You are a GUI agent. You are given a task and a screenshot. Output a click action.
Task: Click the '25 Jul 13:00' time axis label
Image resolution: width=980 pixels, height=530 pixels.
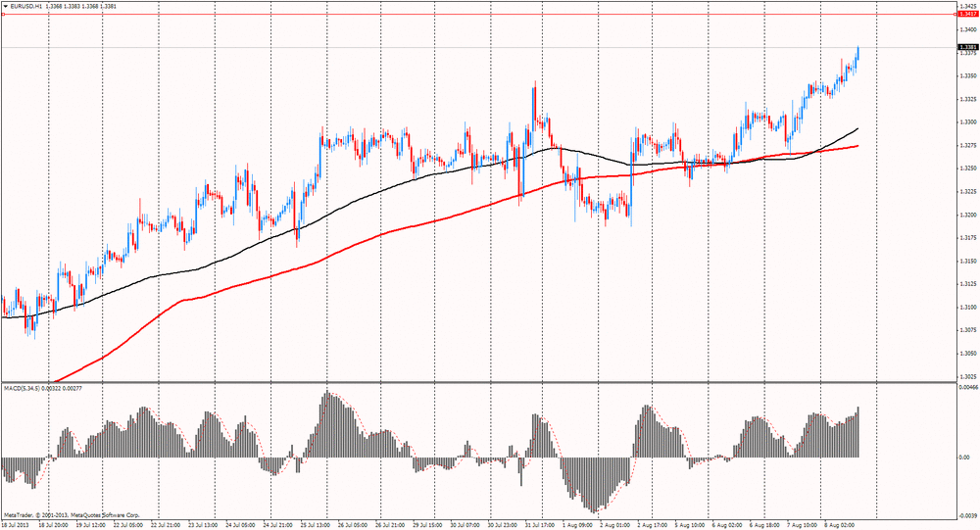(316, 526)
